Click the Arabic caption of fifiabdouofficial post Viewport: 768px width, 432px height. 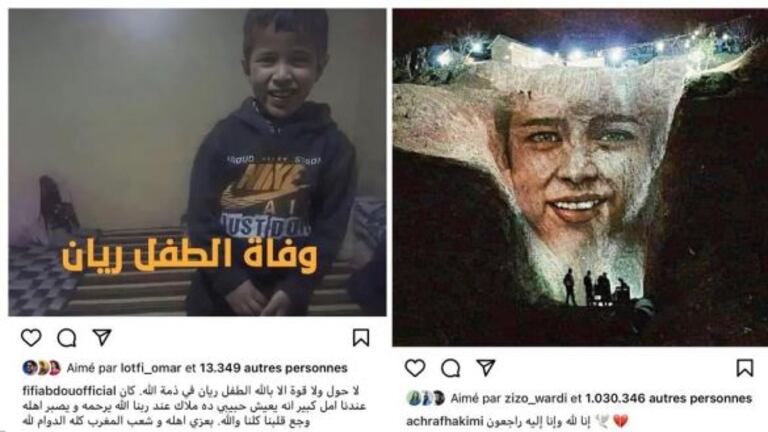click(x=191, y=406)
